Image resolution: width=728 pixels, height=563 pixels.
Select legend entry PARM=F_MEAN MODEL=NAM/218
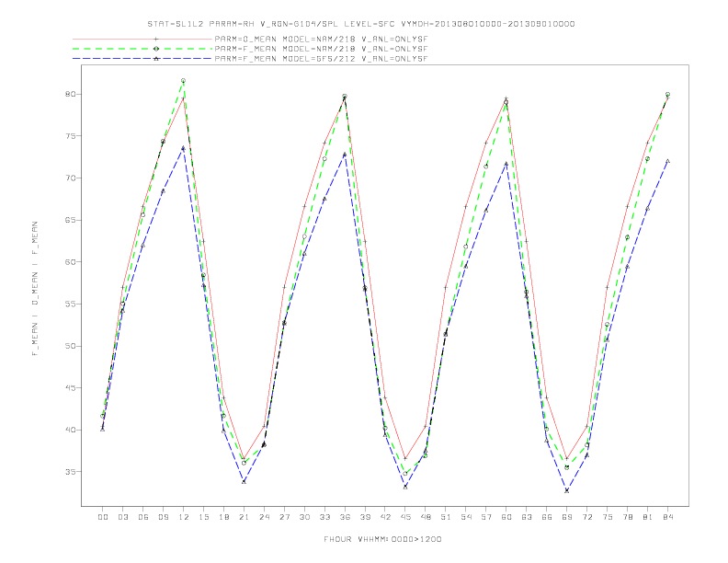tap(321, 49)
